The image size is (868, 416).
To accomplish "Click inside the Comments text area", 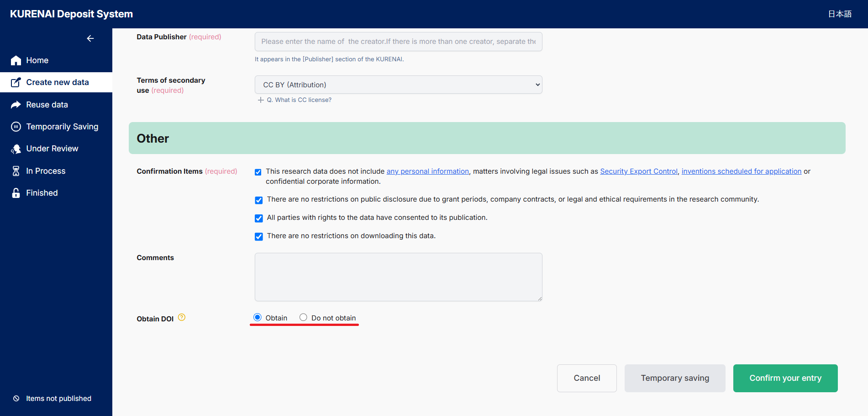I will click(x=398, y=277).
